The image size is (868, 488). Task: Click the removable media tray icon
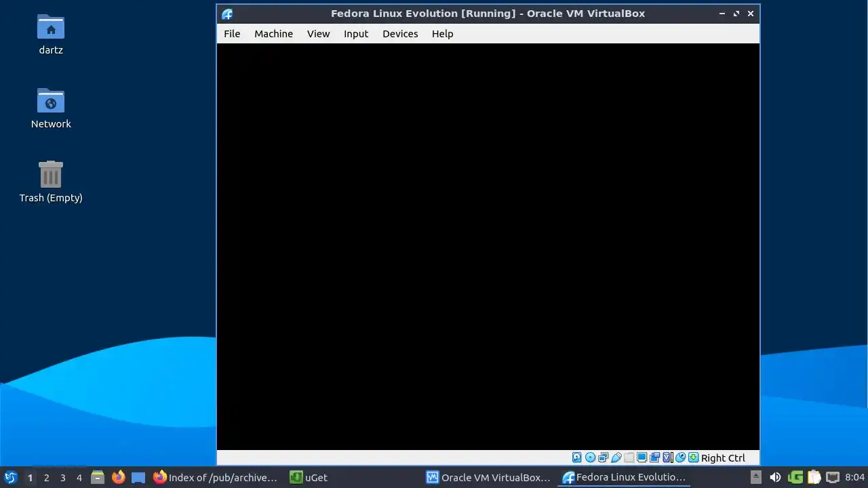point(756,477)
